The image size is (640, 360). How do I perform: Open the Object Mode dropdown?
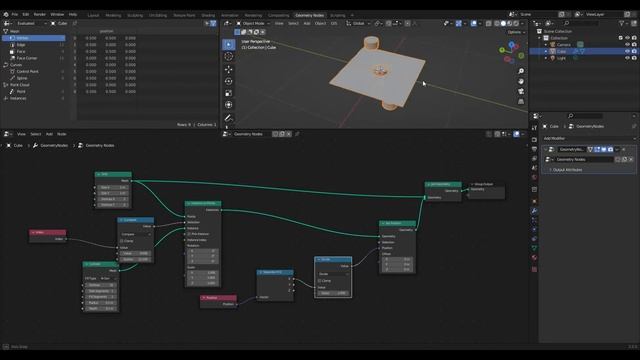point(253,24)
